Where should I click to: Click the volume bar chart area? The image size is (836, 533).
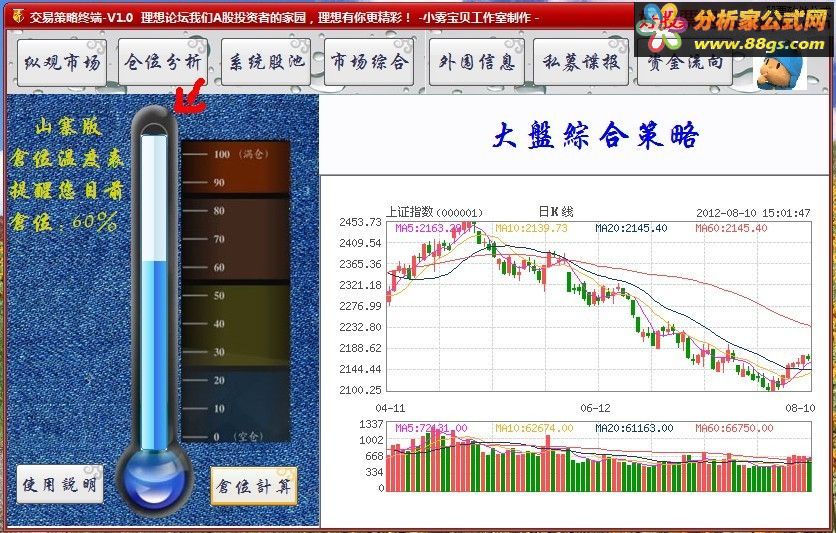pyautogui.click(x=599, y=457)
